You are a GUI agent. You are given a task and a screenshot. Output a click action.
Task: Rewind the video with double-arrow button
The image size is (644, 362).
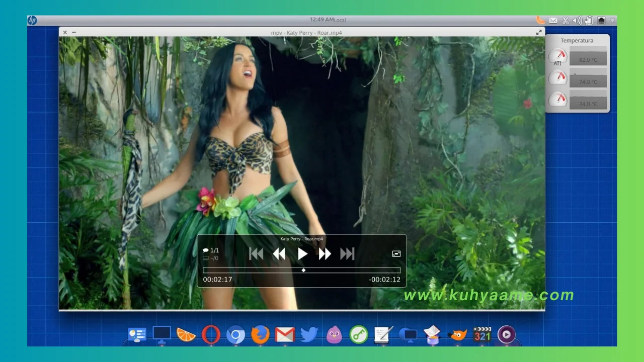point(279,254)
